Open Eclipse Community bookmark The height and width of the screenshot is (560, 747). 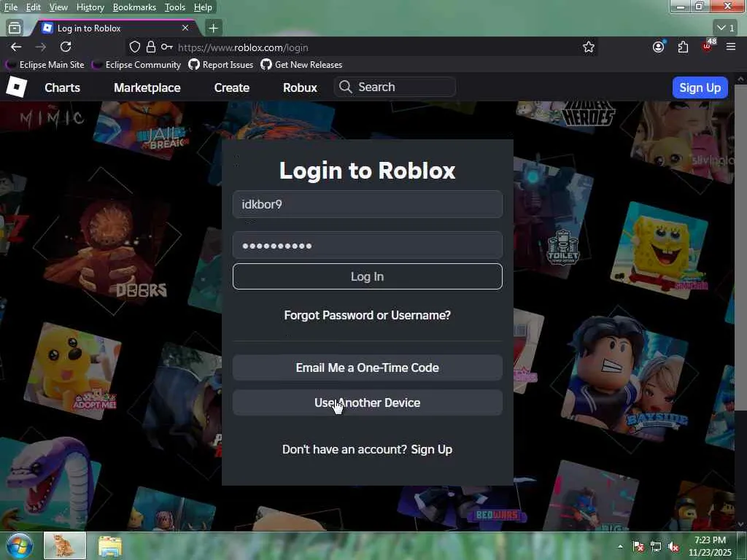[137, 65]
